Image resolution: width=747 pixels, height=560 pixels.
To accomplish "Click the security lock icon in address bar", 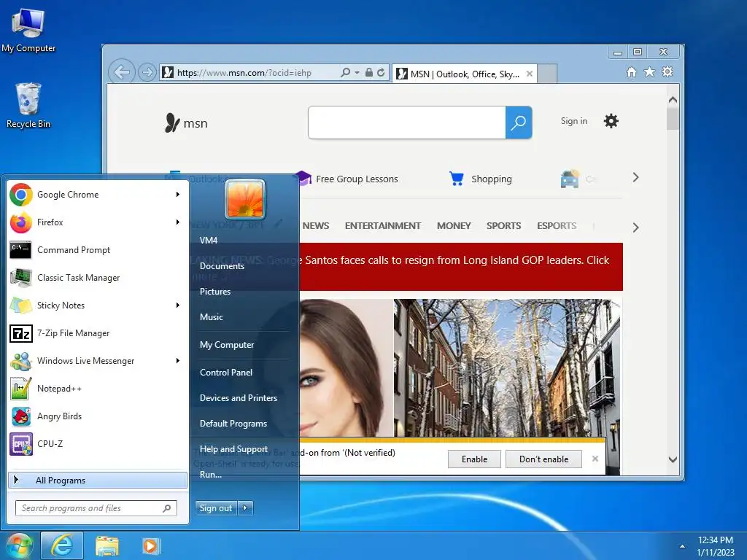I will (x=368, y=72).
